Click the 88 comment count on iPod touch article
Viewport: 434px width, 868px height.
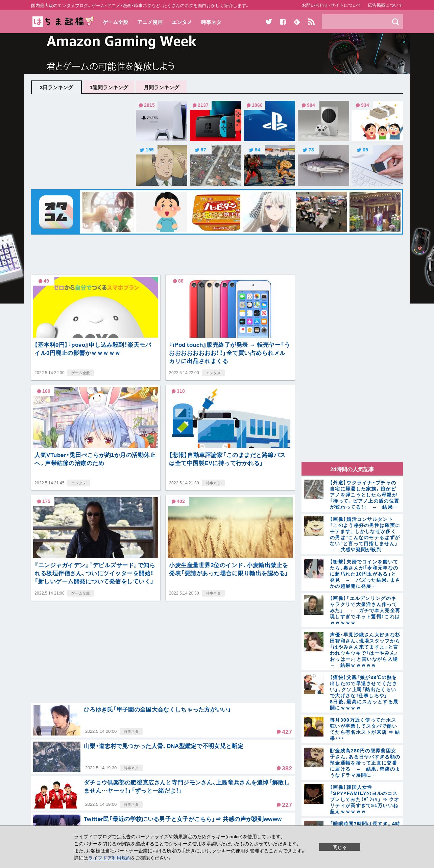(178, 281)
